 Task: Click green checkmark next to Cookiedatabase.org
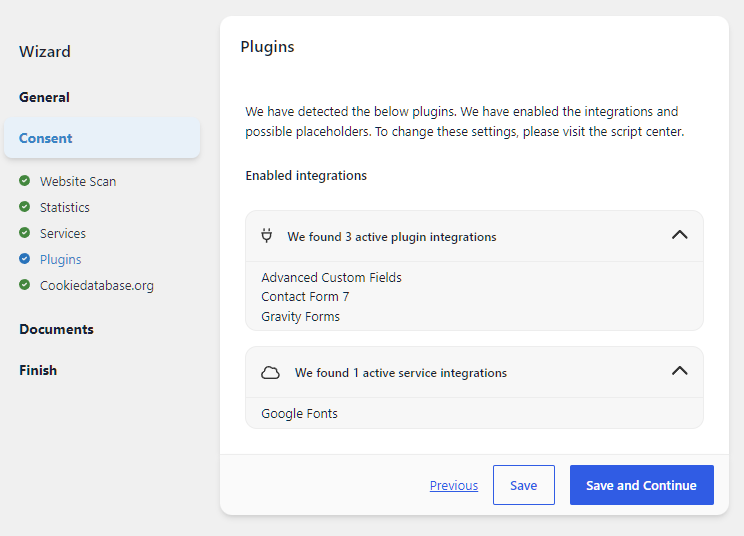(25, 285)
